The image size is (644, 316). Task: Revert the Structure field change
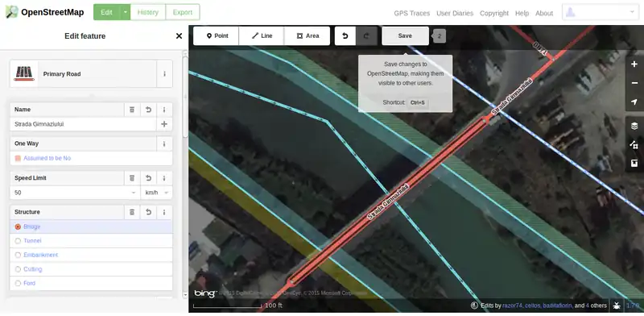tap(148, 212)
